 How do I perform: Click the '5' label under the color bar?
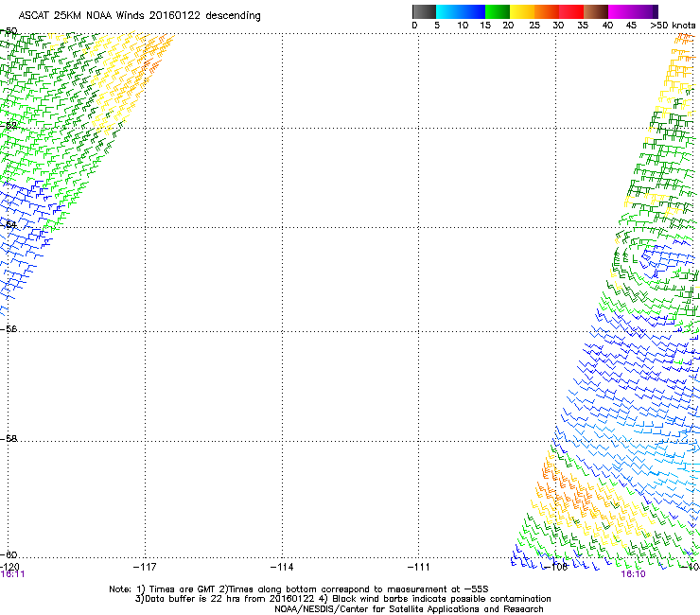point(437,26)
